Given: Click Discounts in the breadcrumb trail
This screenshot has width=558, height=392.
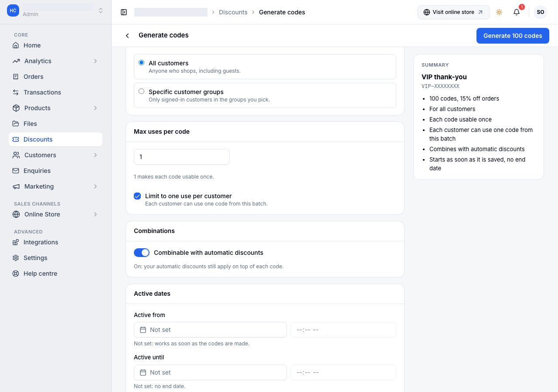Looking at the screenshot, I should (x=233, y=12).
